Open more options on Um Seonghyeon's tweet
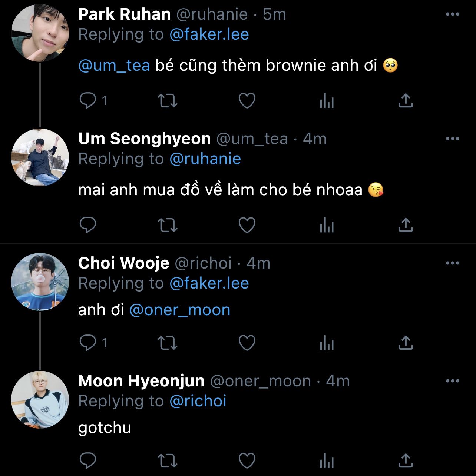 tap(452, 139)
